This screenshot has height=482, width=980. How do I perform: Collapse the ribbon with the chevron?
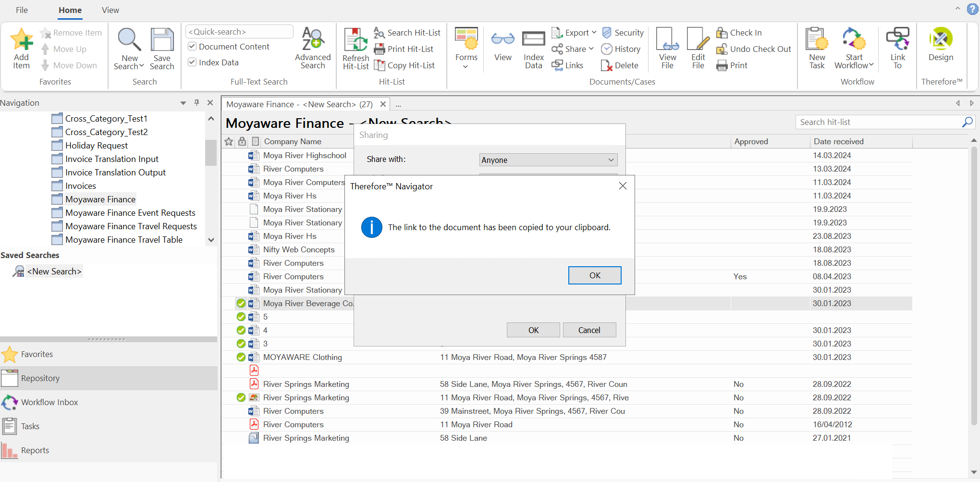point(957,9)
